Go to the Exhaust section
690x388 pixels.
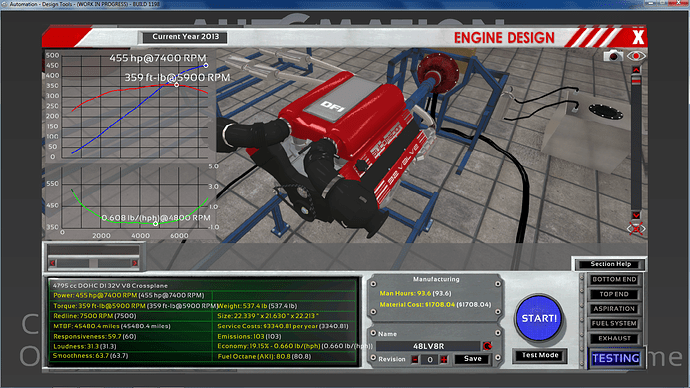point(614,338)
